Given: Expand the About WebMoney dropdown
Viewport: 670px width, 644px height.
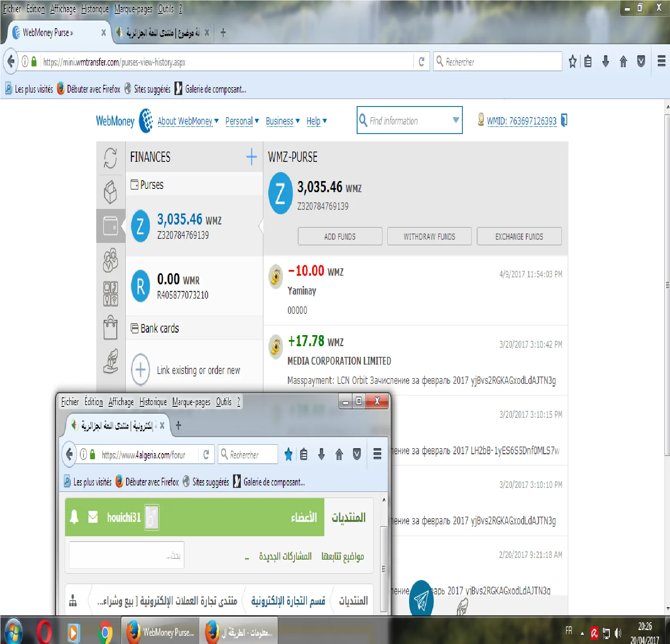Looking at the screenshot, I should (x=188, y=121).
